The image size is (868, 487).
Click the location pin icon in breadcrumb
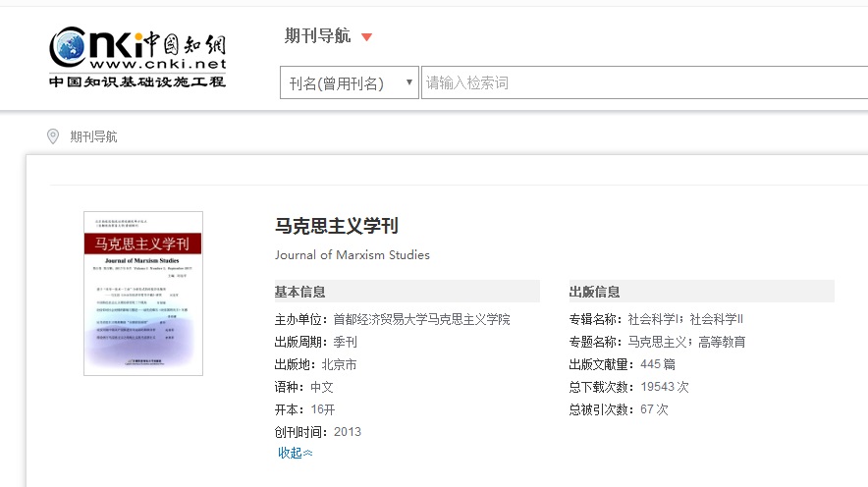click(x=53, y=136)
